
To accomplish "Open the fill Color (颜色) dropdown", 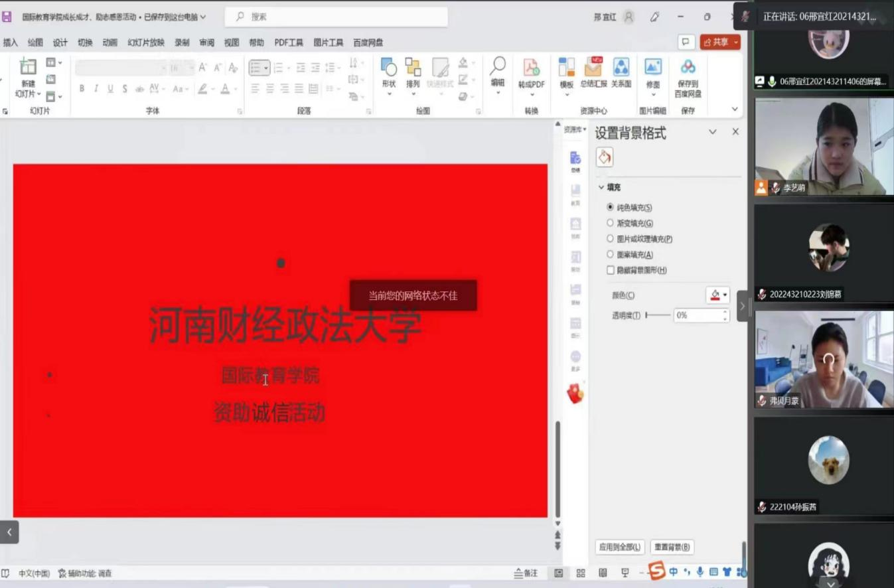I will [717, 295].
